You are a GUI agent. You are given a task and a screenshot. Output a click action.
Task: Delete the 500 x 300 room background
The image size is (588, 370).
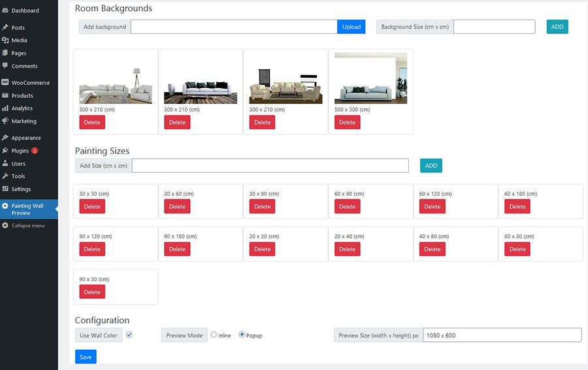(x=347, y=122)
